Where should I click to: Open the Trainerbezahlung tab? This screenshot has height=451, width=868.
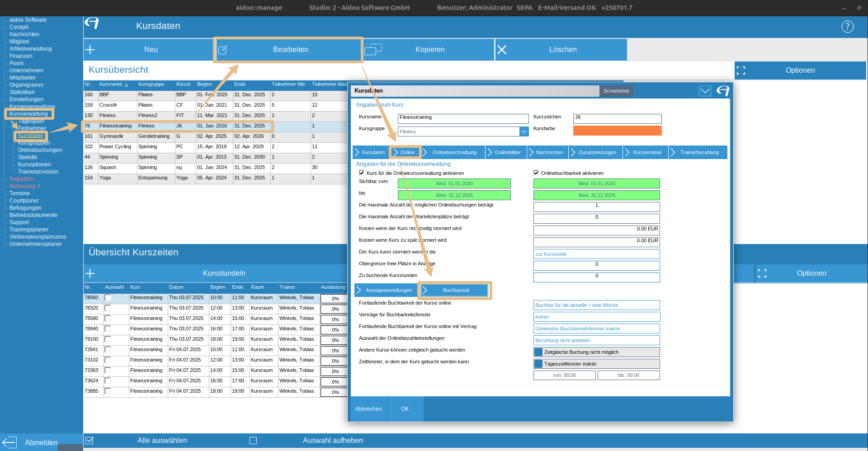[x=699, y=152]
